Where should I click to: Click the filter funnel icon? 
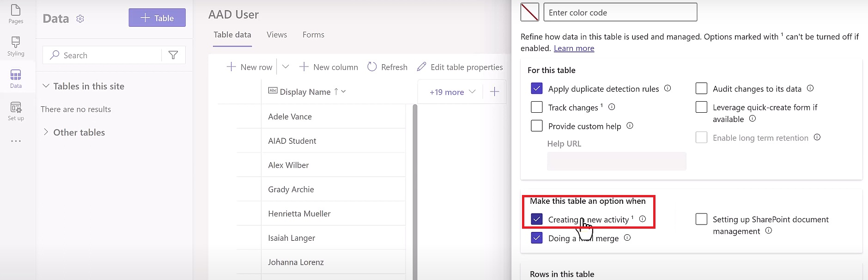point(173,55)
